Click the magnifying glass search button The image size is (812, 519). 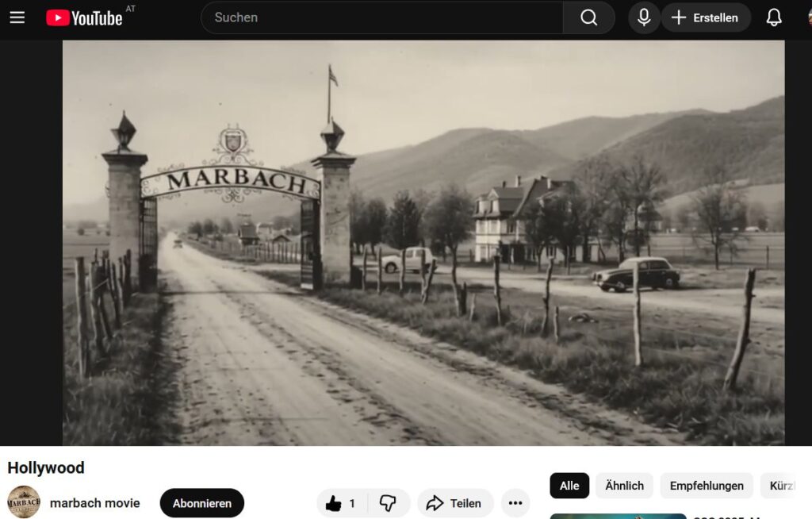pyautogui.click(x=588, y=17)
